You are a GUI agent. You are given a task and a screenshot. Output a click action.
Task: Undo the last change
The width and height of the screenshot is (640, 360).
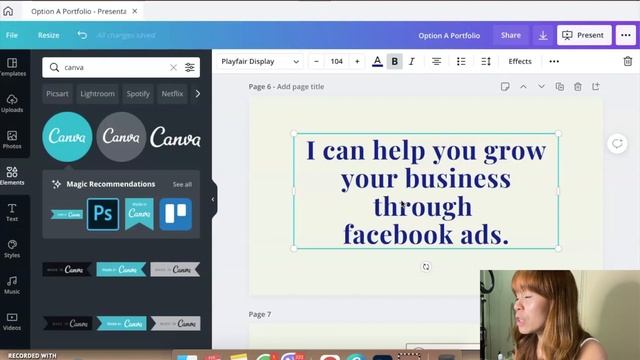pos(82,35)
